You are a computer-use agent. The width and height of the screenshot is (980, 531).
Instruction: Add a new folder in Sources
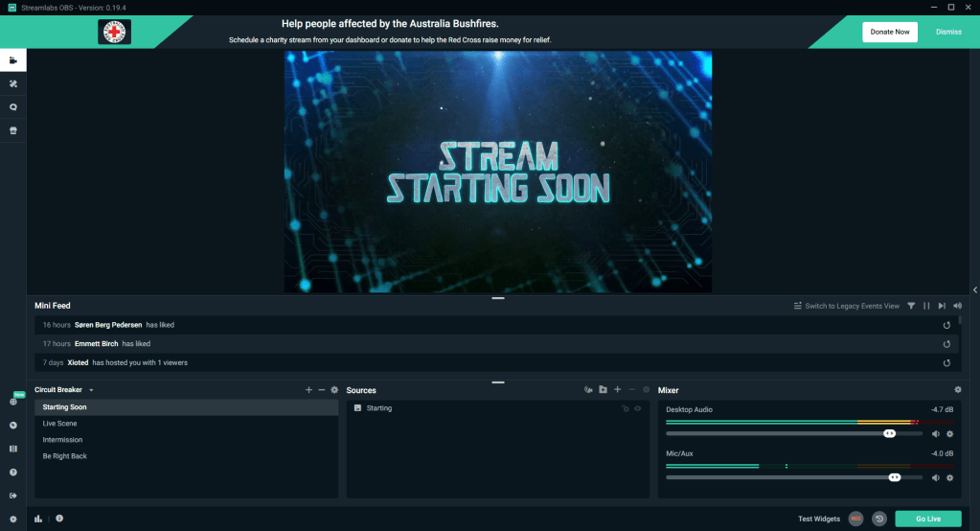point(603,390)
